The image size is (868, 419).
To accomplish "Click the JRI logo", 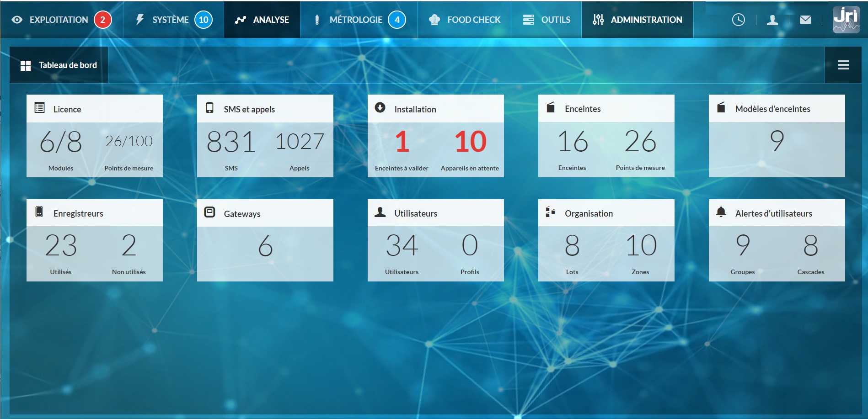I will 847,20.
